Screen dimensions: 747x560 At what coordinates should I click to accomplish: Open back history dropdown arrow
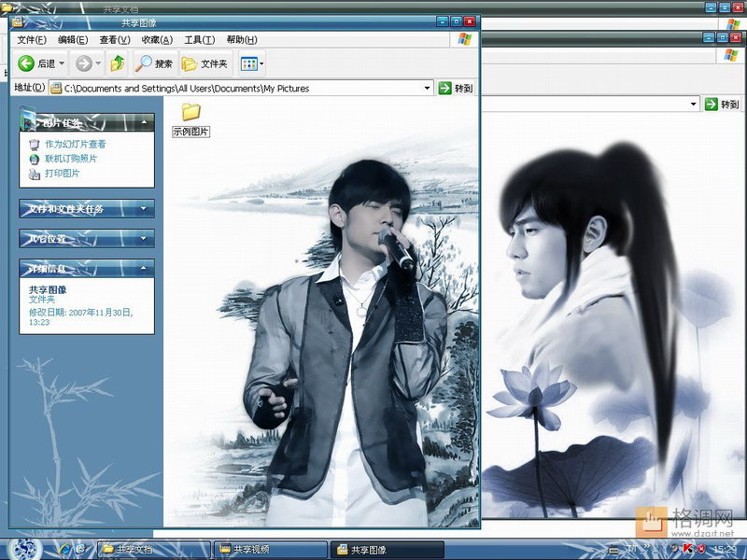coord(62,63)
